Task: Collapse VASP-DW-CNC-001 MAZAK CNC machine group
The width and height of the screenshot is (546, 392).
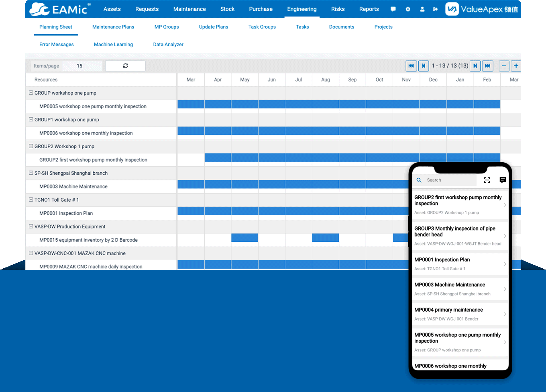Action: [x=31, y=253]
